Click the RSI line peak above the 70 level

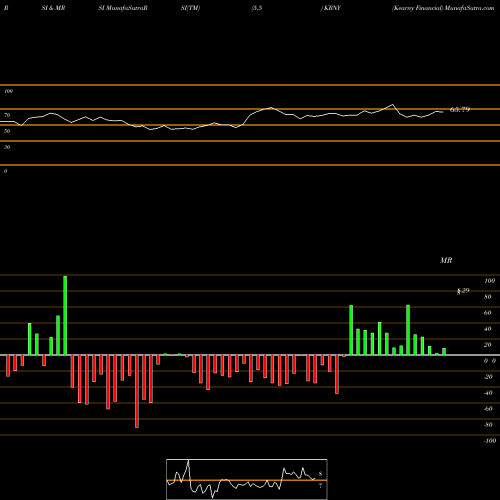point(392,105)
